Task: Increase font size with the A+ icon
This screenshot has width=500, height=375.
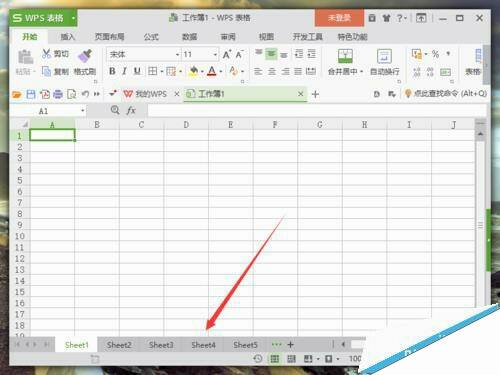Action: (227, 54)
